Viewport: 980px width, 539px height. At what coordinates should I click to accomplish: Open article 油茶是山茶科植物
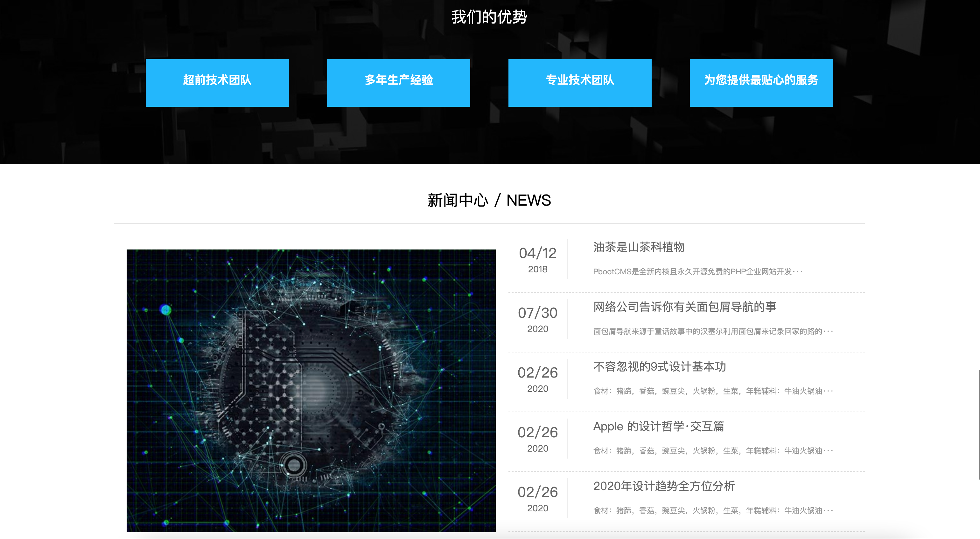click(639, 247)
